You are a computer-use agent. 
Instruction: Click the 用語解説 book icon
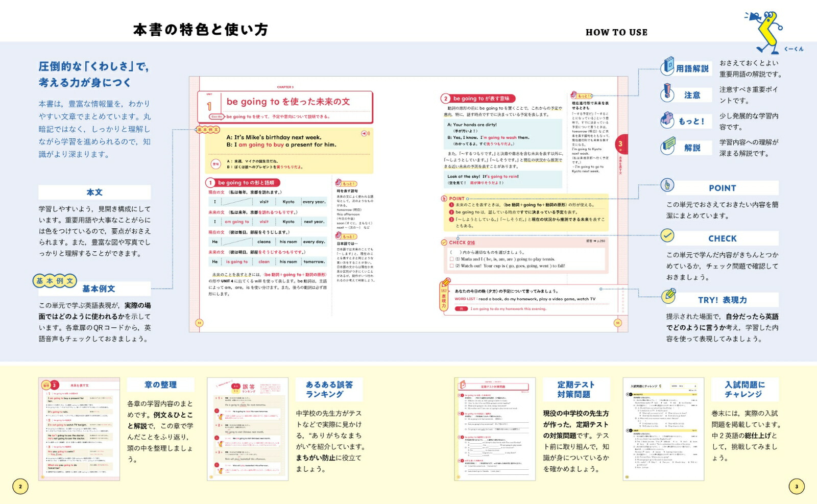click(667, 66)
